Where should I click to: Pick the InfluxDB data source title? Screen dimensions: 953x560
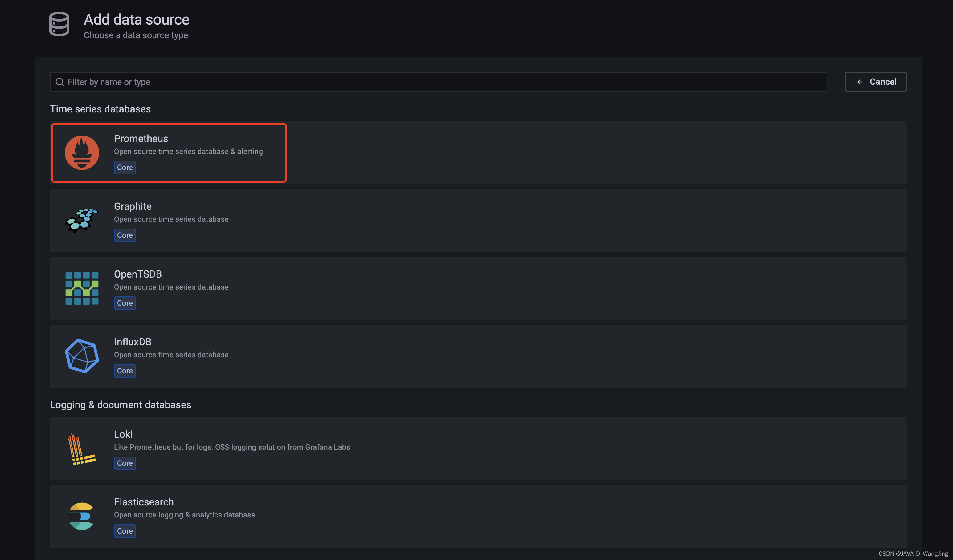(x=132, y=342)
